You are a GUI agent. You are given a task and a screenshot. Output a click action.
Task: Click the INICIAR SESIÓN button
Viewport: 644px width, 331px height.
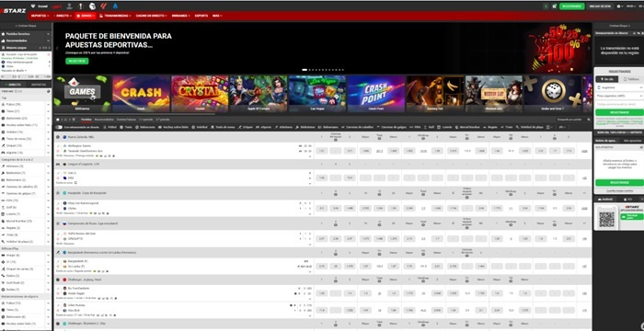(x=600, y=6)
